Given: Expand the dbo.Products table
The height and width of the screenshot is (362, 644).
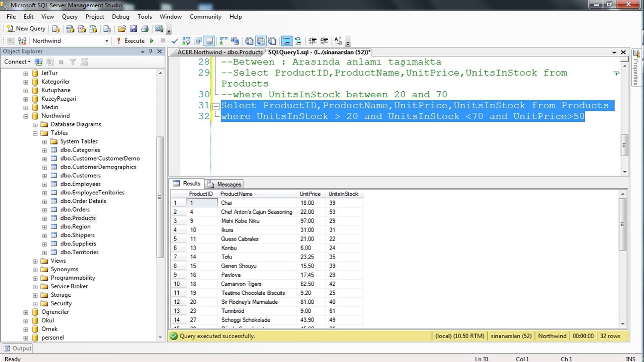Looking at the screenshot, I should [x=45, y=219].
